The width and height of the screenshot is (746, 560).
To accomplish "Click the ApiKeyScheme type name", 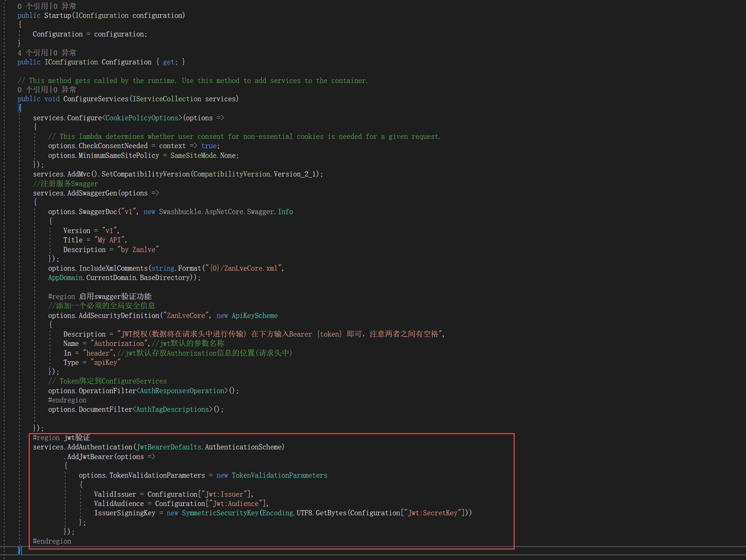I will point(254,316).
